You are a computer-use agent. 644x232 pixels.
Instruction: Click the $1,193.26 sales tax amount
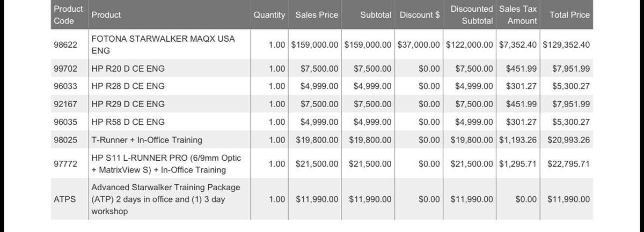(x=517, y=140)
